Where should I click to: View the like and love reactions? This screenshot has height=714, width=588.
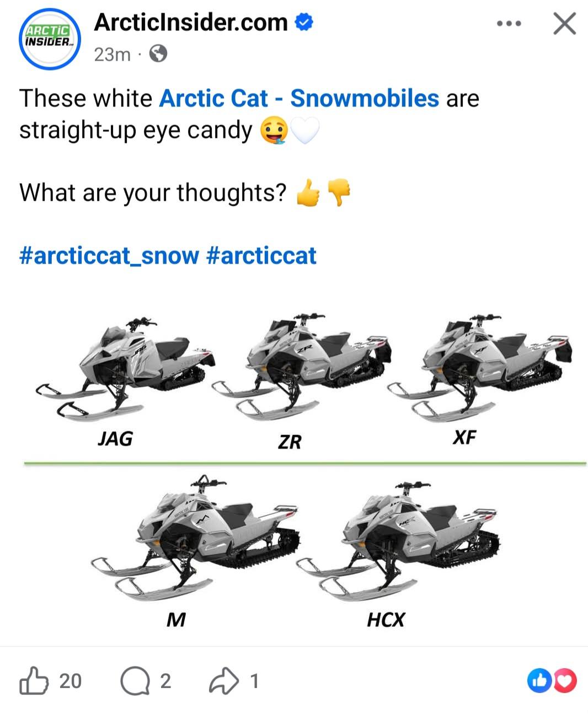coord(552,681)
